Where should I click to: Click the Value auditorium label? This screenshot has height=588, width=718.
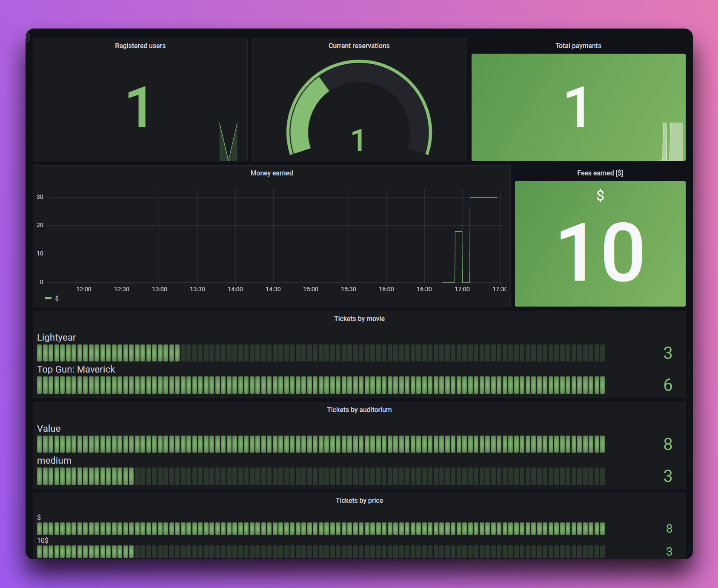[x=49, y=428]
